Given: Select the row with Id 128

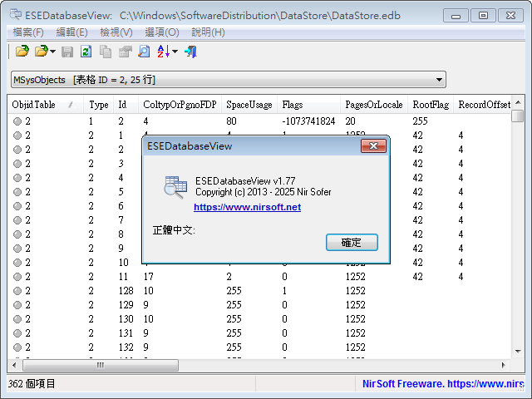Looking at the screenshot, I should coord(259,291).
